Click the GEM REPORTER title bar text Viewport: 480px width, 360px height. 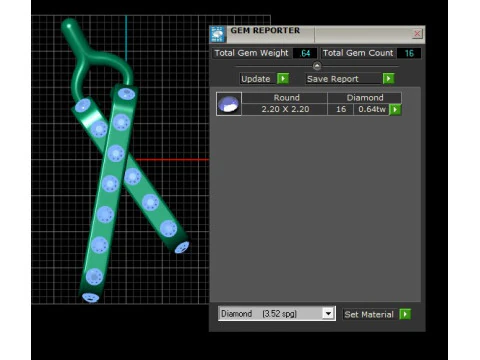pyautogui.click(x=265, y=30)
